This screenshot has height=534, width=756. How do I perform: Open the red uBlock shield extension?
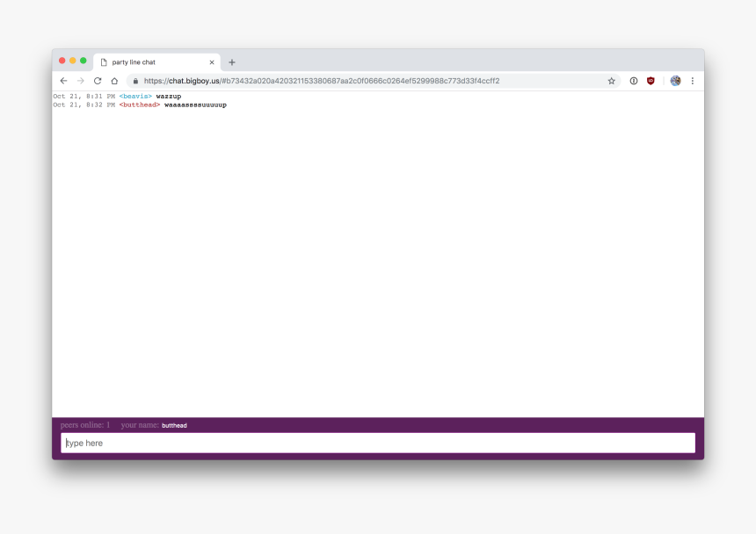click(x=651, y=81)
